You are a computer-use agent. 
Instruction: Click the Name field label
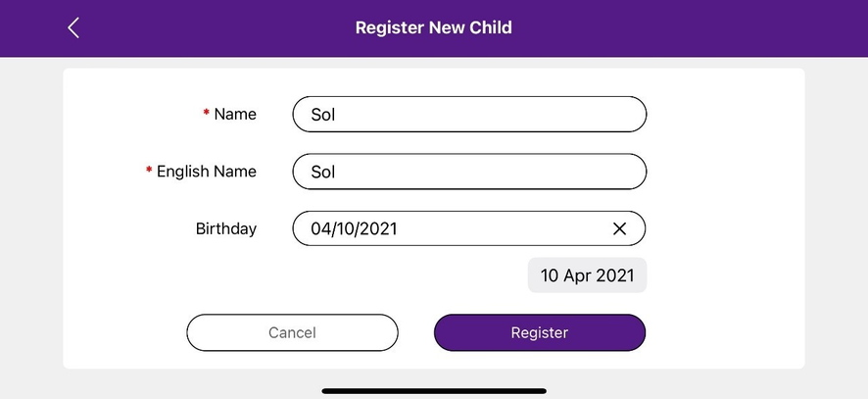[x=235, y=114]
